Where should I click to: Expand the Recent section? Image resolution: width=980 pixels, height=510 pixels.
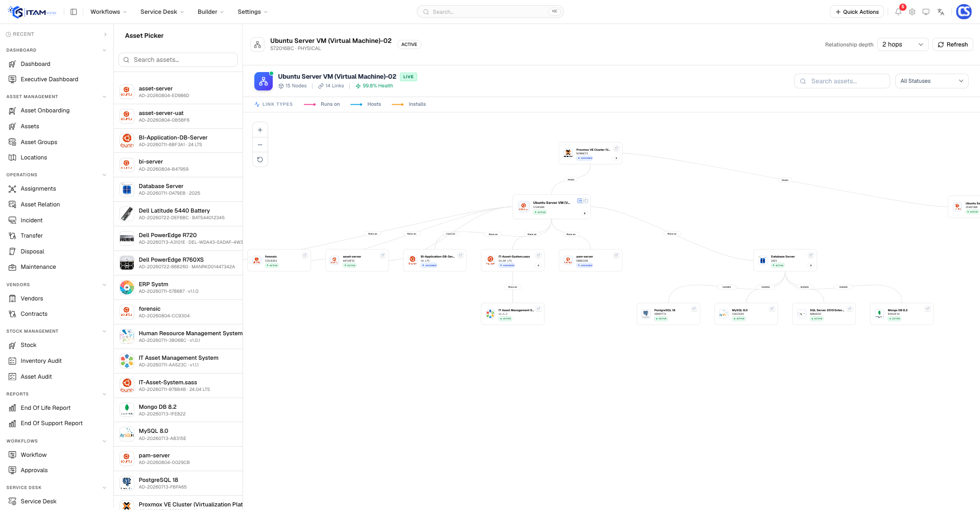tap(105, 34)
